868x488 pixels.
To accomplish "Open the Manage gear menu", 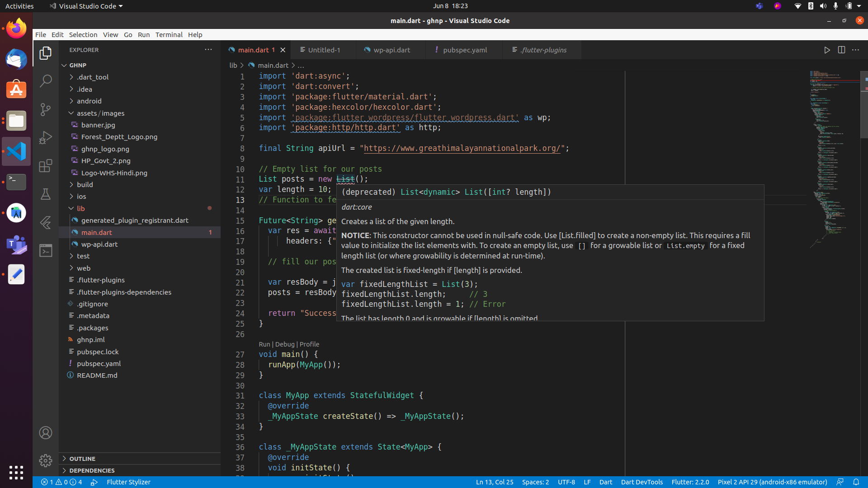I will pyautogui.click(x=46, y=460).
